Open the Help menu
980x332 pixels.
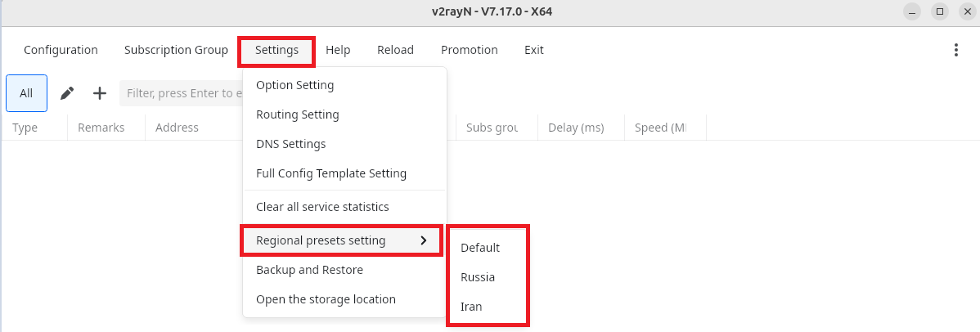click(x=338, y=50)
